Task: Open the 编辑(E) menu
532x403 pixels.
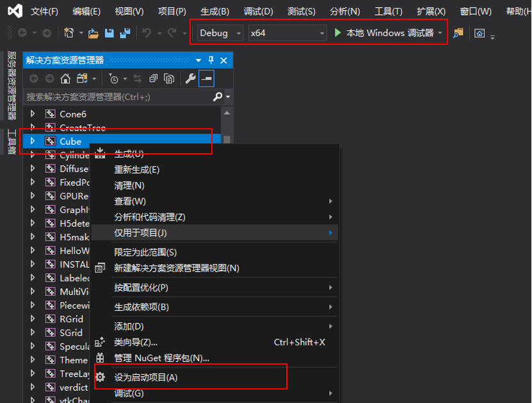Action: (x=86, y=12)
